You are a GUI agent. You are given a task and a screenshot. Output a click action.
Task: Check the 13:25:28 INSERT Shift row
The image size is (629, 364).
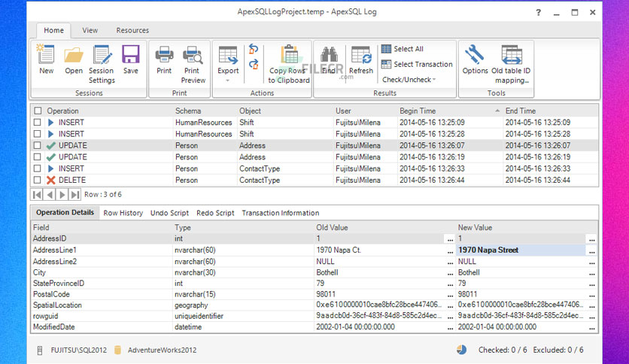(38, 134)
